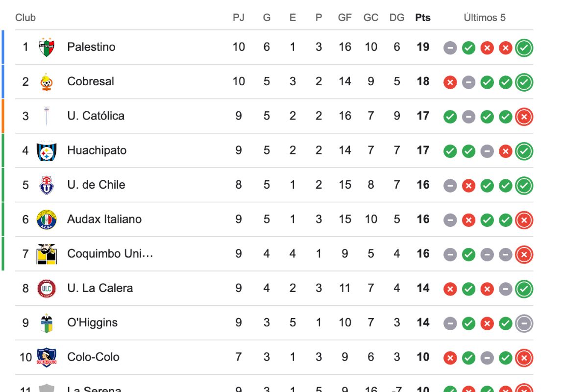Click the Huachipato team name
Image resolution: width=588 pixels, height=392 pixels.
click(97, 150)
